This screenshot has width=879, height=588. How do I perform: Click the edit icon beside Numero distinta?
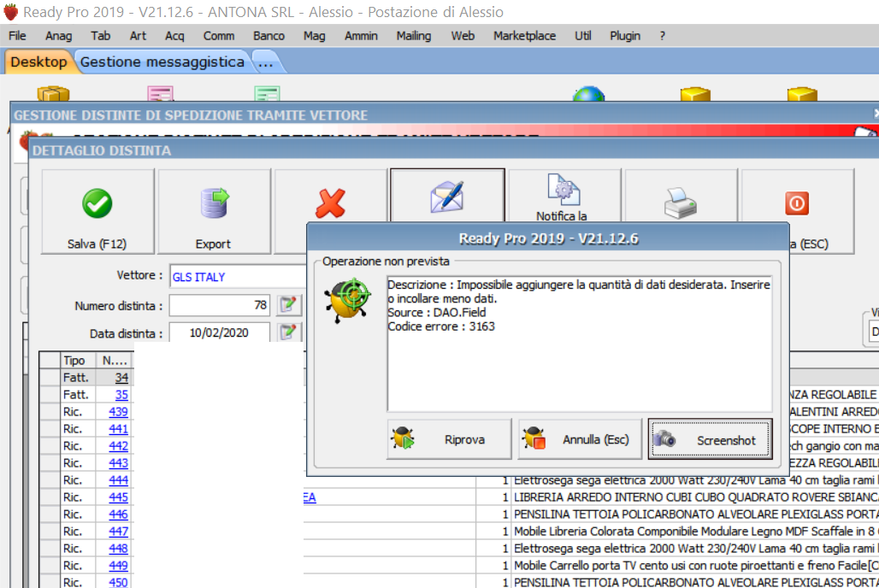(x=287, y=305)
